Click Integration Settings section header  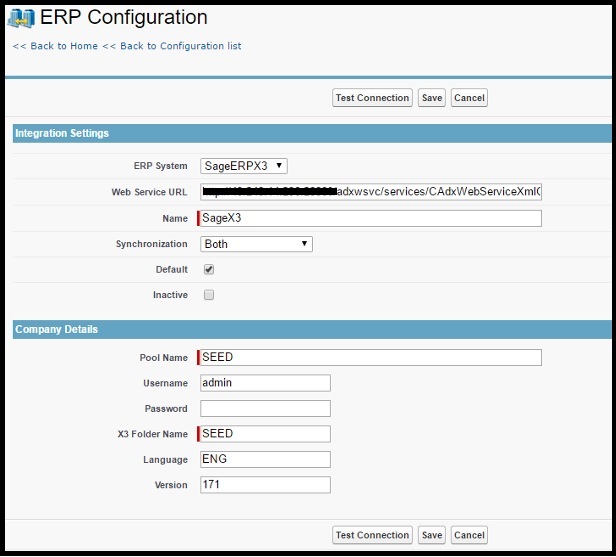(x=312, y=133)
